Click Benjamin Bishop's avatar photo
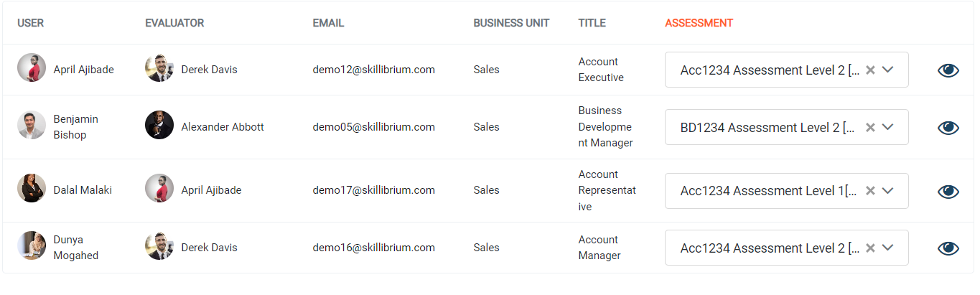Image resolution: width=980 pixels, height=295 pixels. [x=32, y=125]
